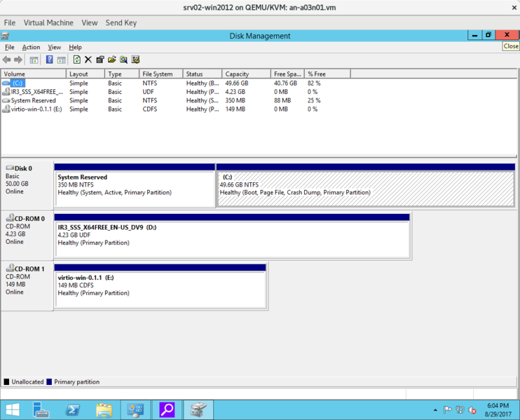
Task: Click the Open folder toolbar icon
Action: 111,60
